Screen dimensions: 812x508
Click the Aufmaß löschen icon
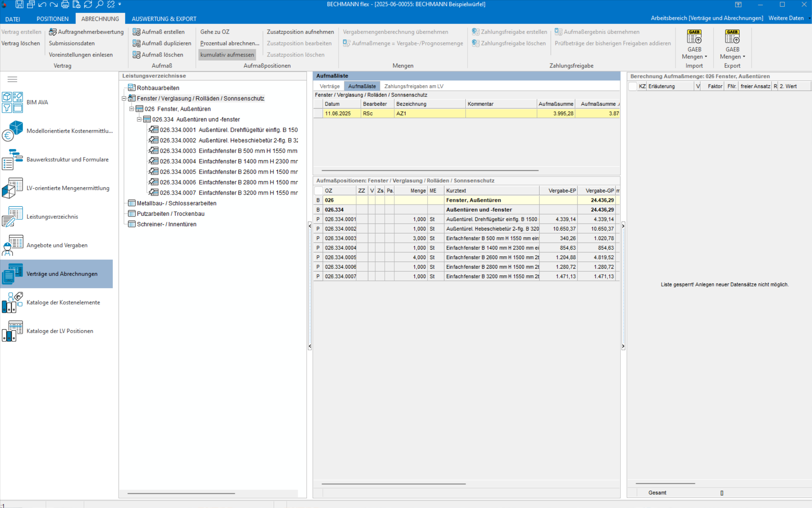pos(136,55)
